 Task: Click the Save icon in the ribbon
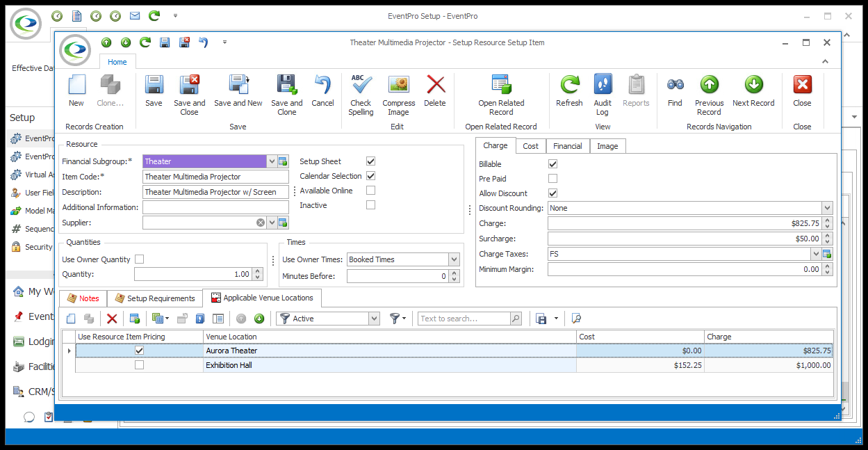154,91
